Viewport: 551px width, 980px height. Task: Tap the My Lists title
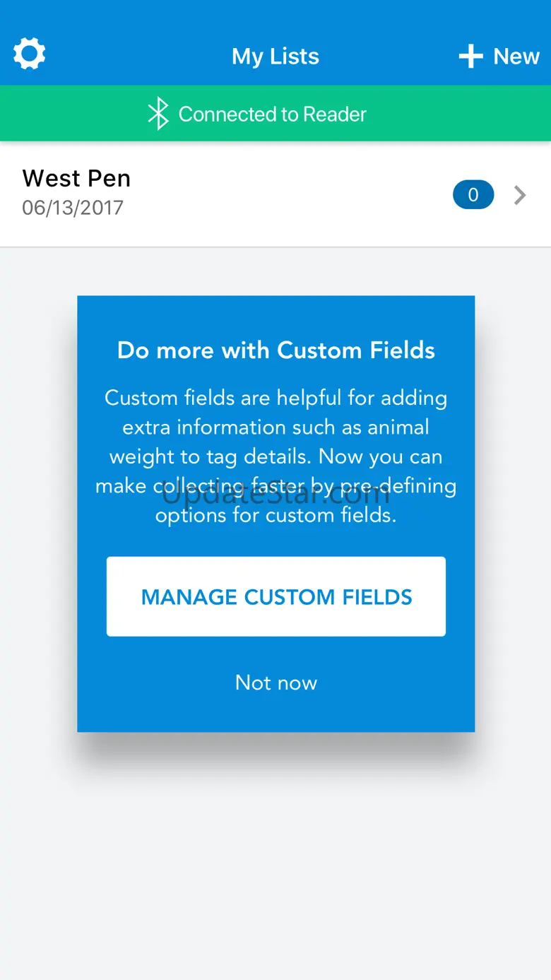pyautogui.click(x=275, y=57)
